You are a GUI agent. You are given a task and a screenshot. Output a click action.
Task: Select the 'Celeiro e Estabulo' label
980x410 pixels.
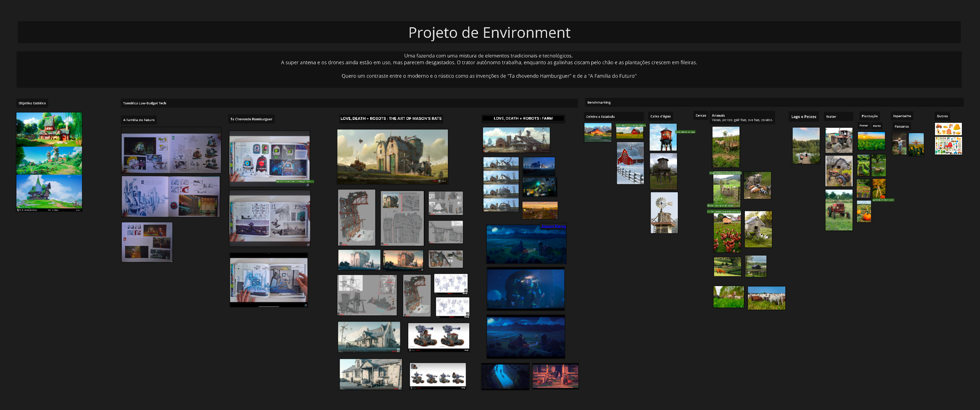coord(600,116)
